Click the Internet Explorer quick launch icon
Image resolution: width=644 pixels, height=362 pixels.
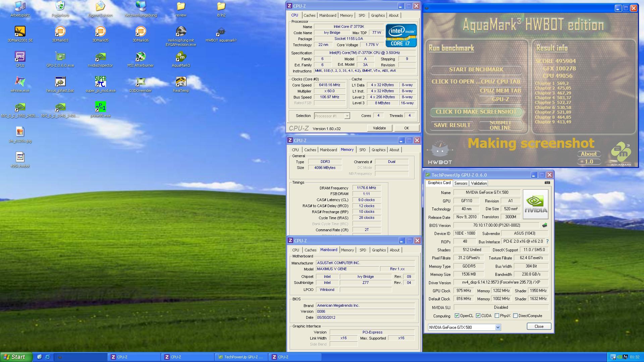click(47, 357)
